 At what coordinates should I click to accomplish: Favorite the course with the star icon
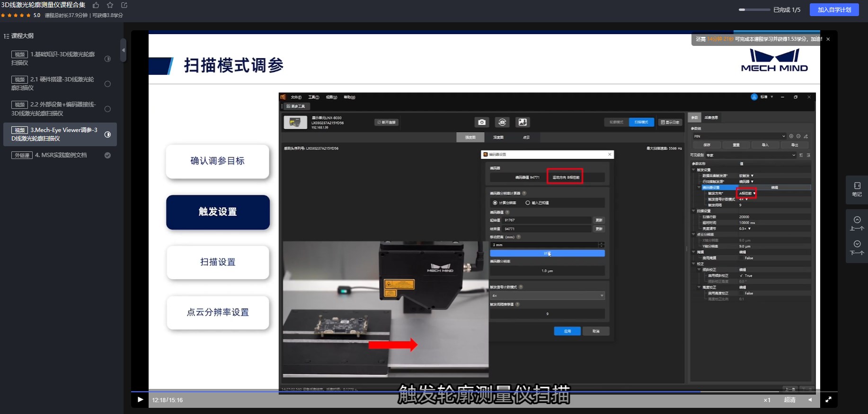point(110,5)
